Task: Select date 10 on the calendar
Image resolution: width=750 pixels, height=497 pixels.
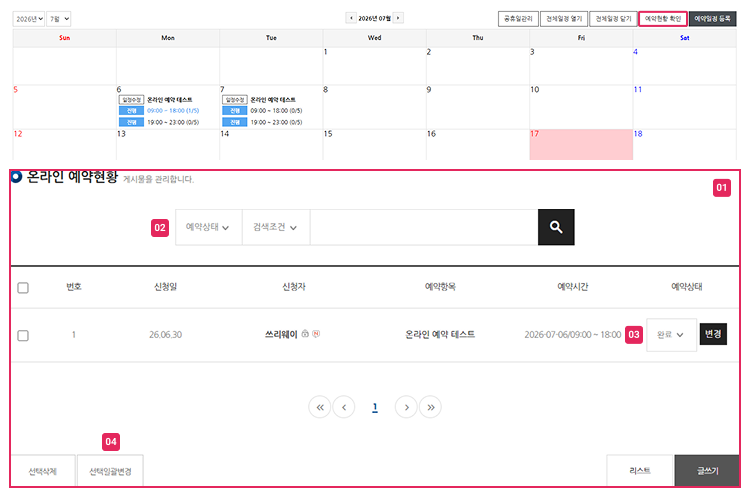Action: 581,107
